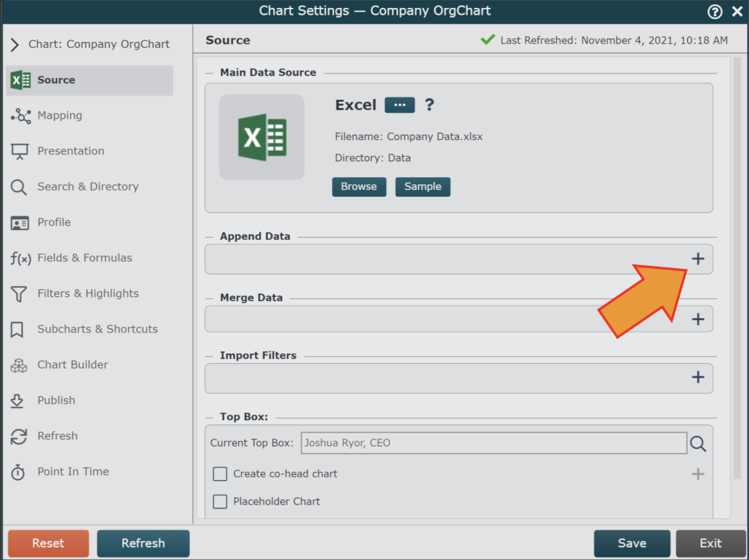Click the Excel Source sidebar icon
This screenshot has height=560, width=749.
coord(20,80)
